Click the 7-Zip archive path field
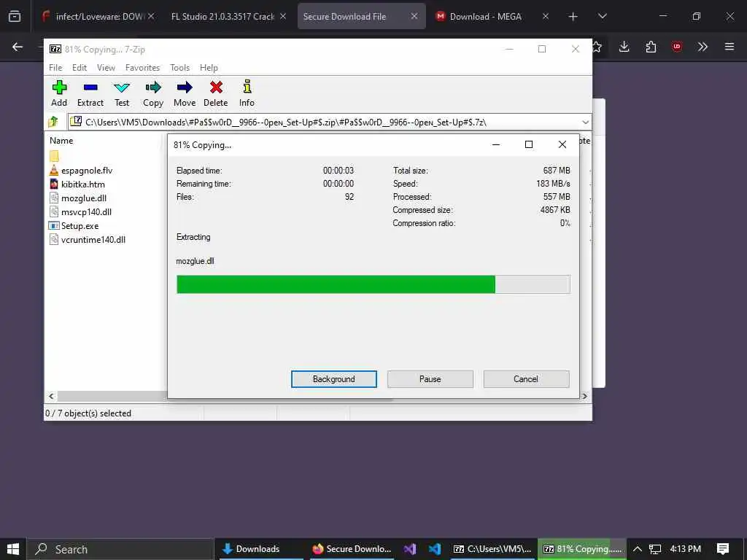Image resolution: width=747 pixels, height=560 pixels. pyautogui.click(x=330, y=122)
